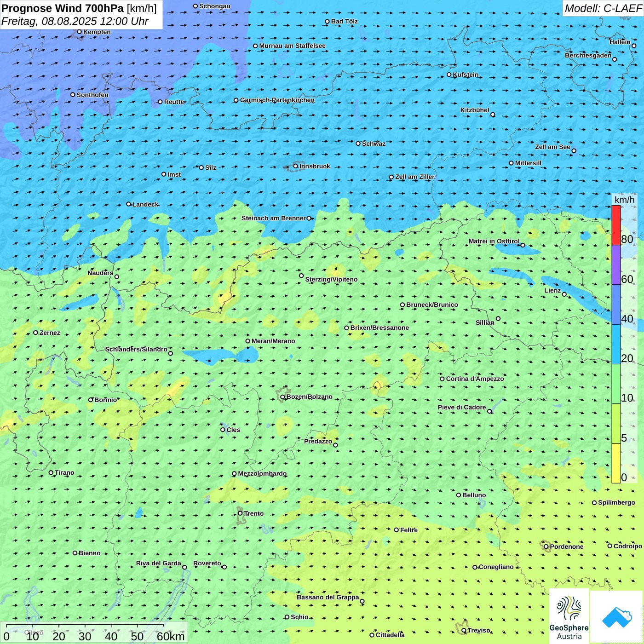This screenshot has width=644, height=644.
Task: Click the red 80 km/h legend color
Action: (616, 225)
